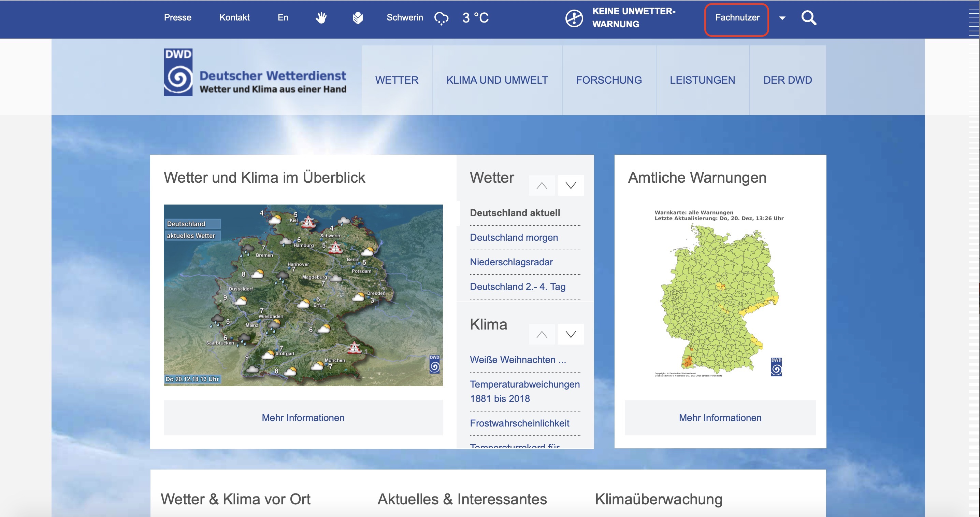Screen dimensions: 980x517
Task: Open the KLIMA UND UMWELT menu
Action: 497,80
